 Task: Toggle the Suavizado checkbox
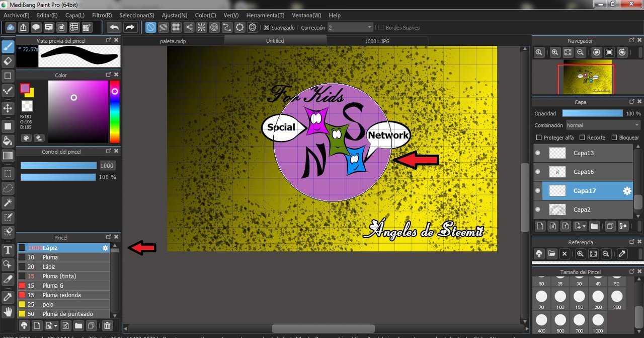[x=267, y=28]
